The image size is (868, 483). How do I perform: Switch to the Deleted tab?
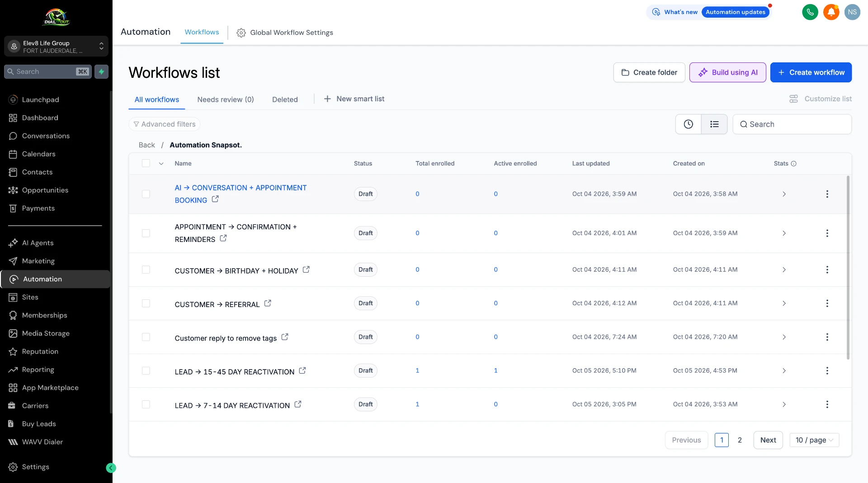click(285, 99)
